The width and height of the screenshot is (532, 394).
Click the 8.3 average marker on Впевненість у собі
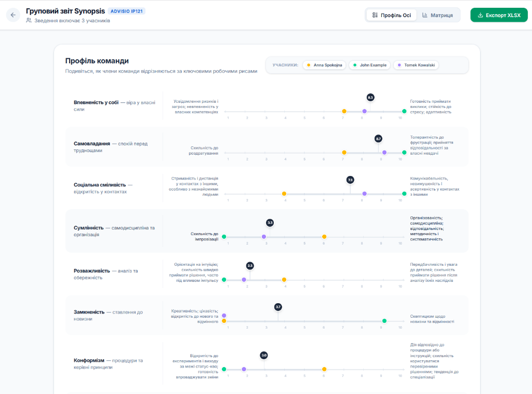pos(370,98)
